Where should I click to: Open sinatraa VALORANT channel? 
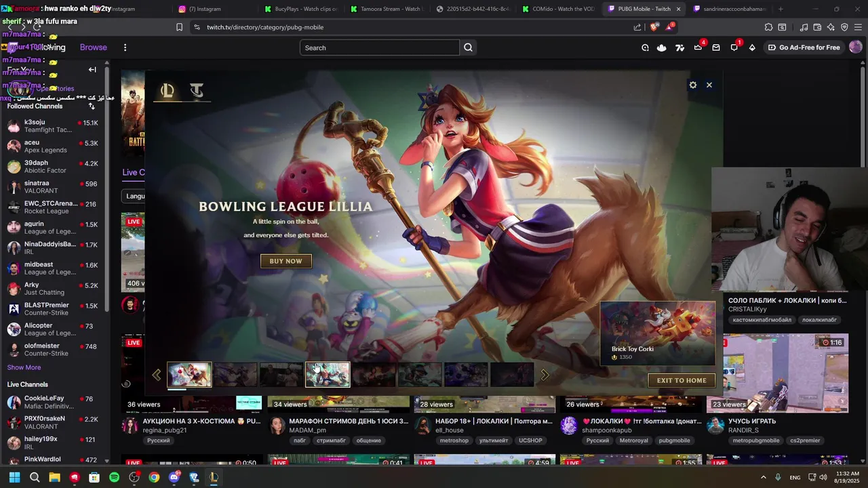[x=53, y=187]
